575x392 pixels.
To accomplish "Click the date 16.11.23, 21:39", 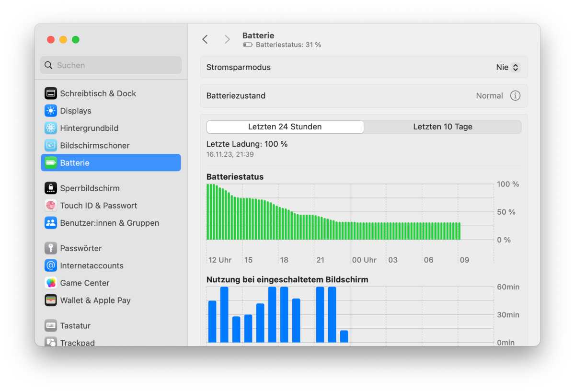I will (x=230, y=154).
